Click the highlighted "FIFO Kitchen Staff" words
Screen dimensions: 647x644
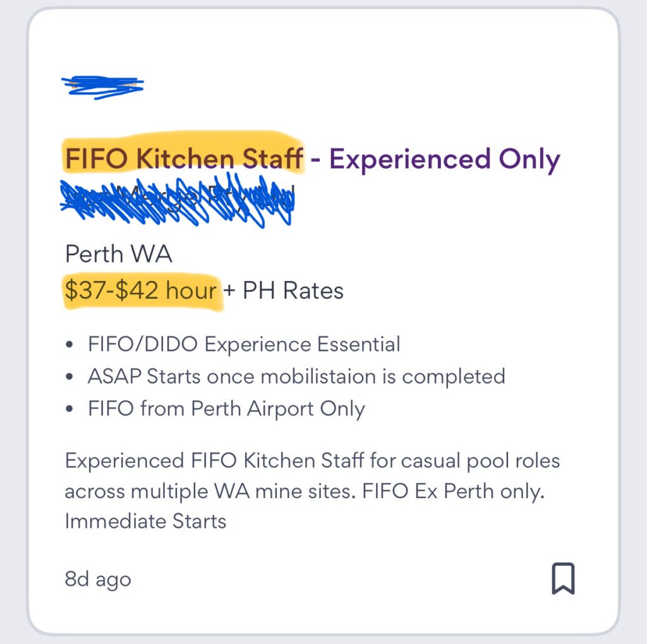[183, 159]
